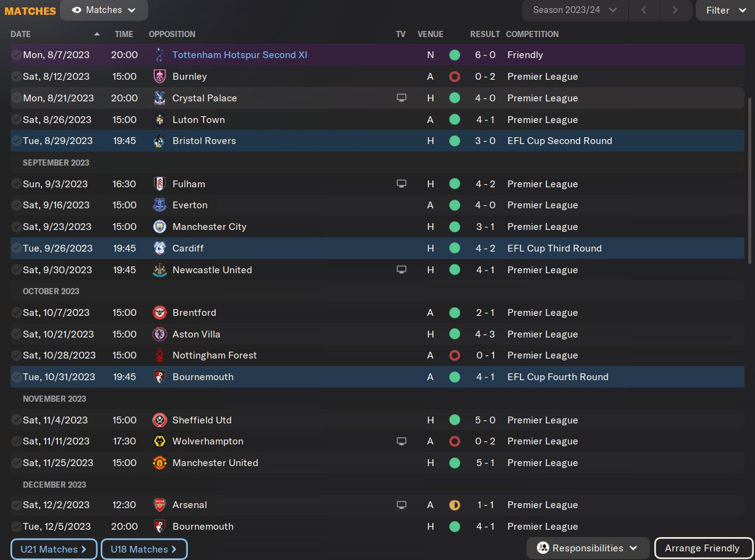Image resolution: width=755 pixels, height=560 pixels.
Task: Click the Brentford club badge icon
Action: point(159,313)
